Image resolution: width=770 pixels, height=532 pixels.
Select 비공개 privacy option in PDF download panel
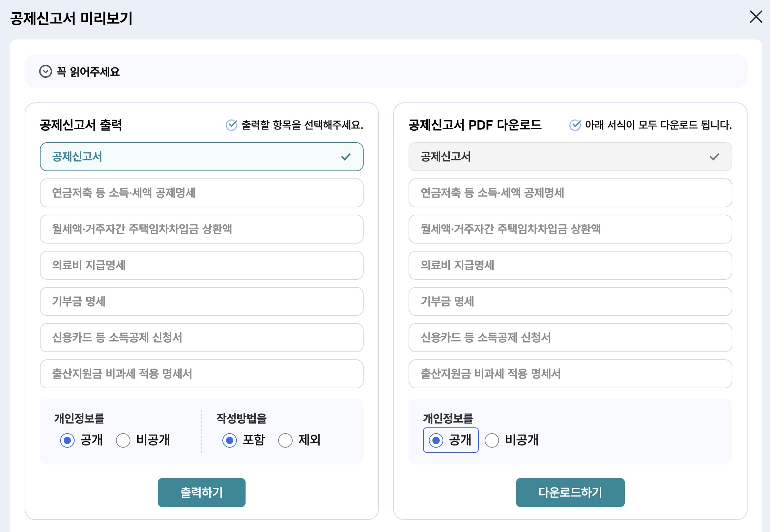tap(492, 440)
